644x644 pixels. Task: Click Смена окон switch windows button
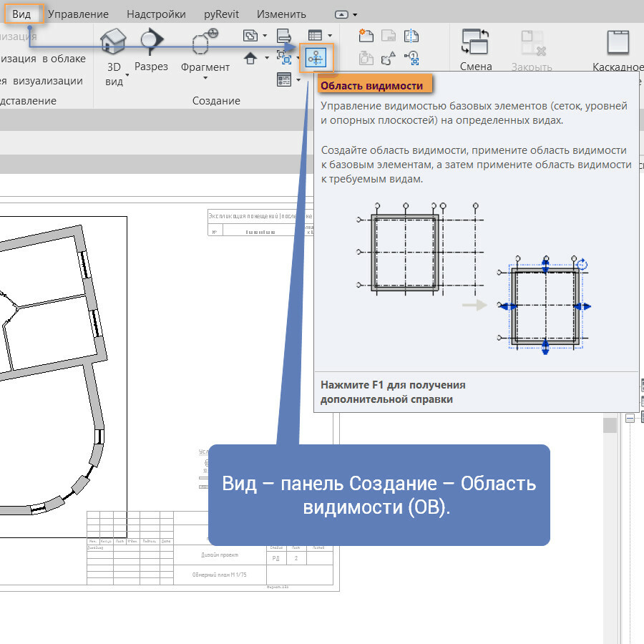475,43
